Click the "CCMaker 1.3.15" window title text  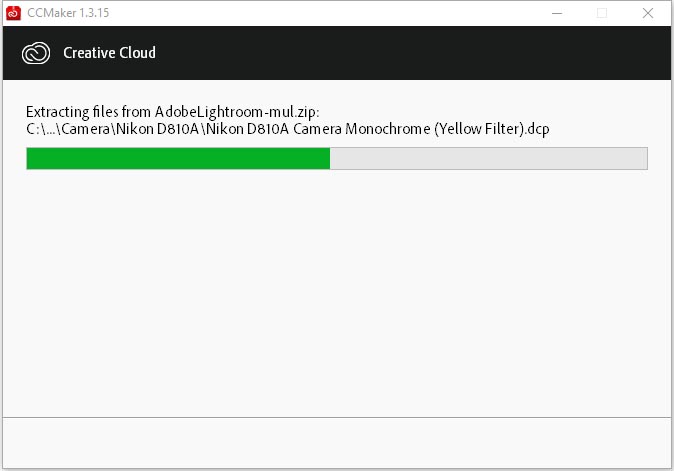[x=68, y=13]
